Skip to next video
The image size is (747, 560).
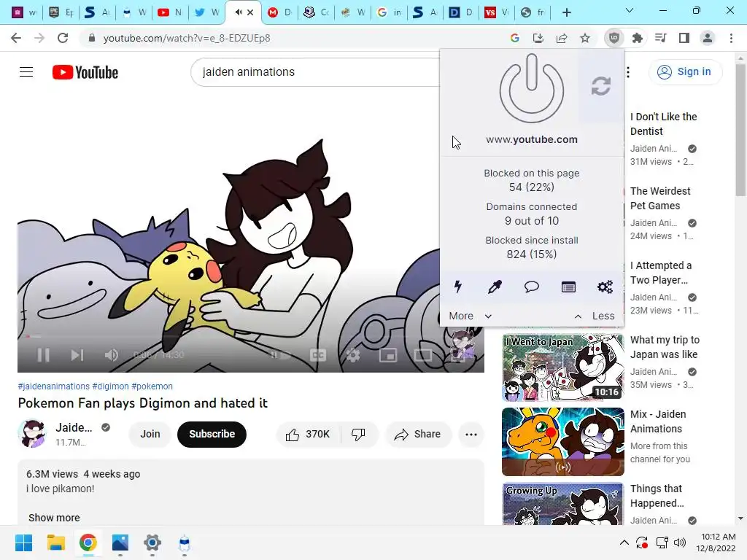pyautogui.click(x=77, y=355)
